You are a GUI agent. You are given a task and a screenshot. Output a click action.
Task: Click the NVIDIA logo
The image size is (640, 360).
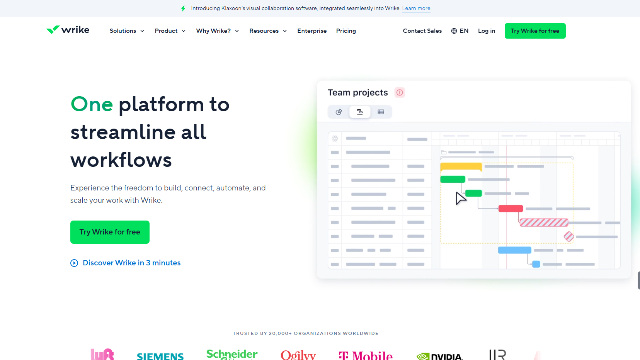[440, 356]
